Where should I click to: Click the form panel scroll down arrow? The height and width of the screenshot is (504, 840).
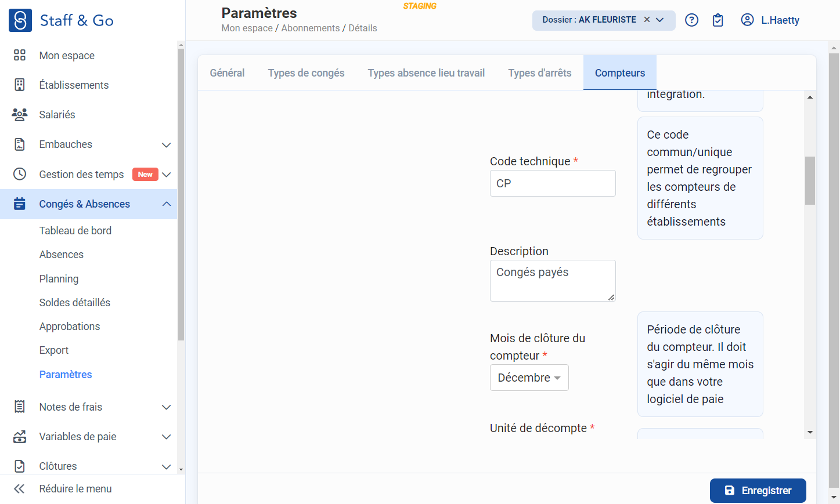(810, 433)
